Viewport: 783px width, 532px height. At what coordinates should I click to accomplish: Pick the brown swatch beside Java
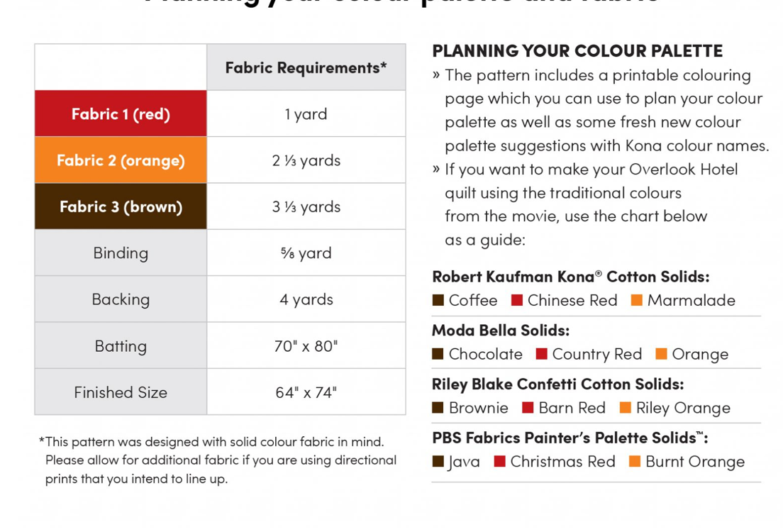click(438, 462)
